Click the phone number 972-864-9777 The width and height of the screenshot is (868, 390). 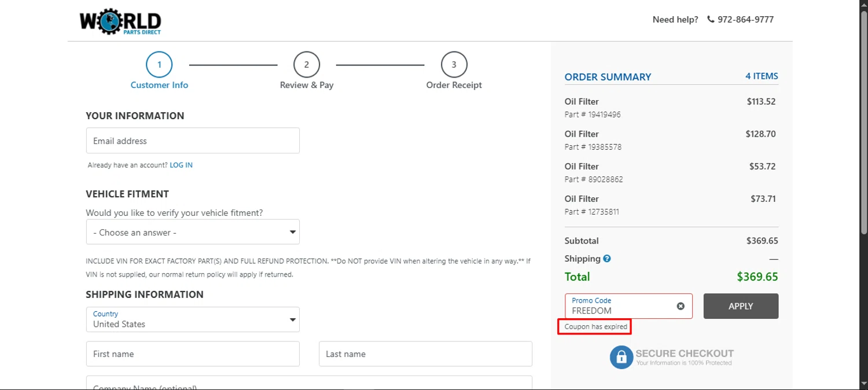click(745, 19)
